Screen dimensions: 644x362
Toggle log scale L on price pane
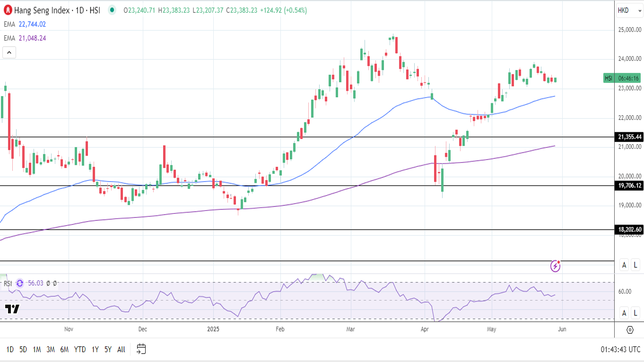[635, 265]
